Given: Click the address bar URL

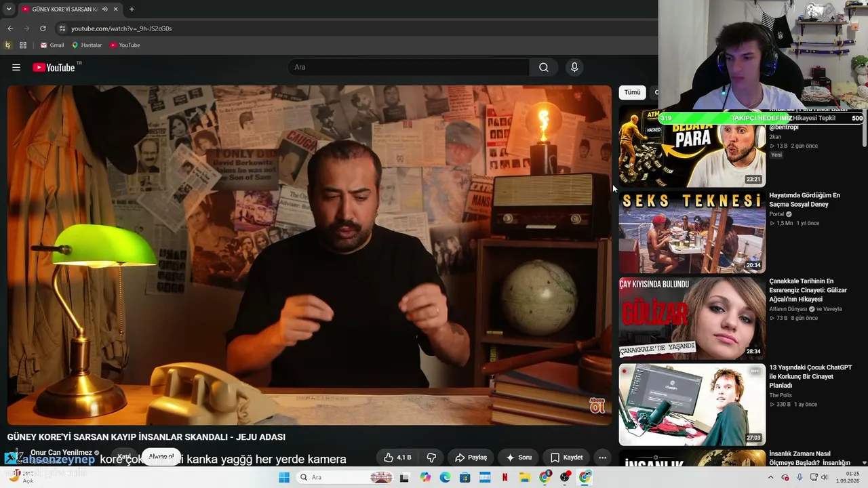Looking at the screenshot, I should tap(121, 28).
